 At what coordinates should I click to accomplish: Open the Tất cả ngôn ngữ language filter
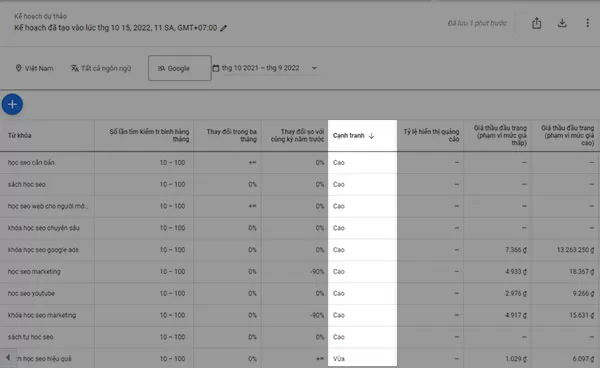point(101,68)
